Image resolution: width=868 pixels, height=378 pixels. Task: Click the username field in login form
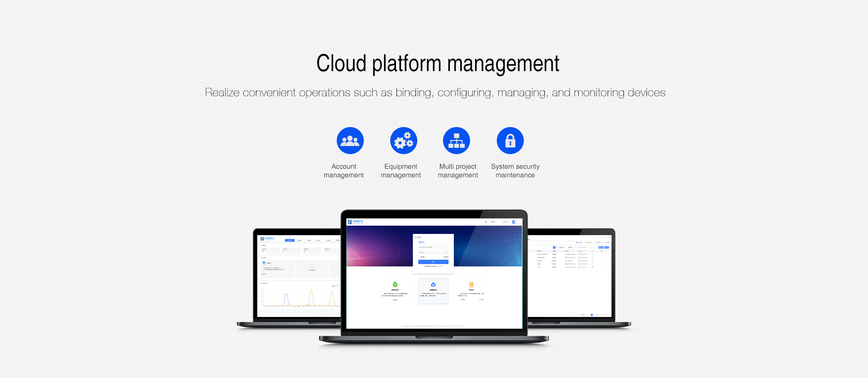[x=433, y=247]
